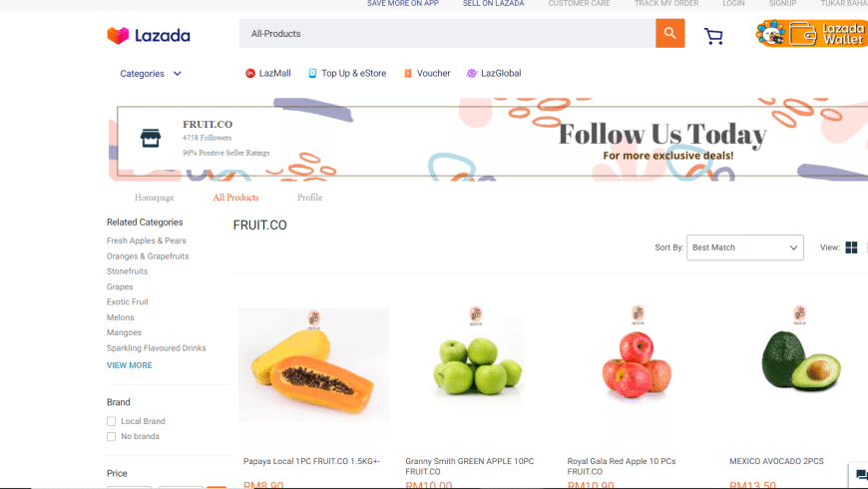Screen dimensions: 868x489
Task: Click into the All-Products search field
Action: [447, 33]
